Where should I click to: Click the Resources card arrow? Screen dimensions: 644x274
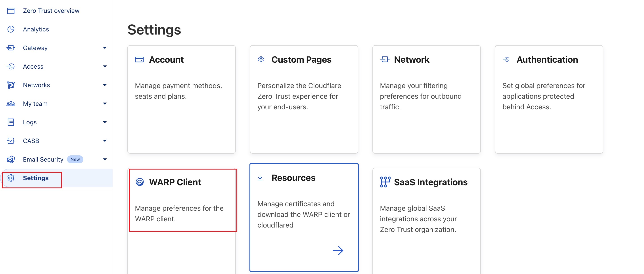click(338, 250)
